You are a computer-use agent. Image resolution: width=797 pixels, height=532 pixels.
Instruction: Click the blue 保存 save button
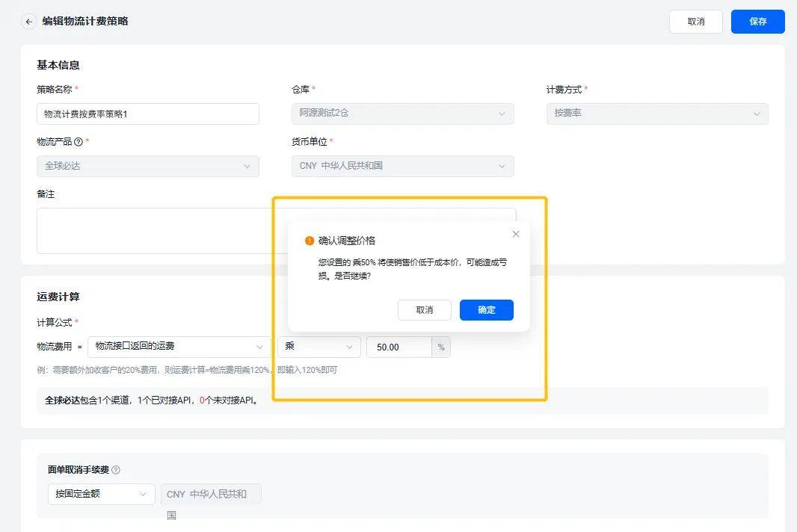coord(757,22)
